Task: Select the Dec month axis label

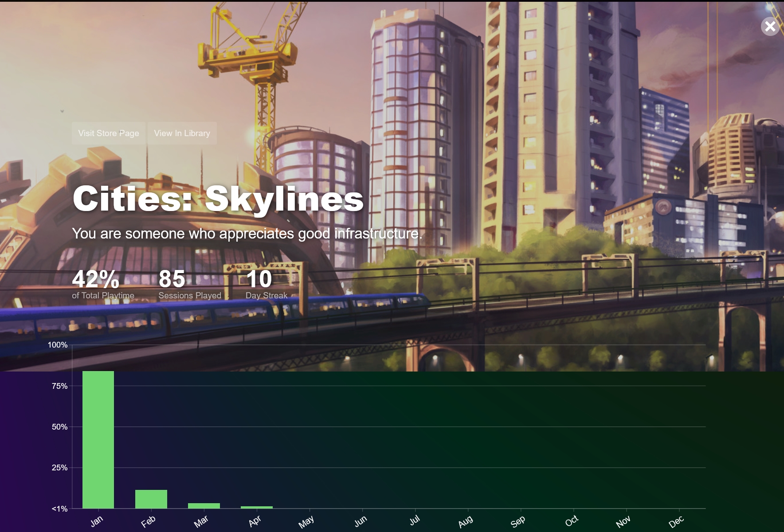Action: tap(676, 521)
